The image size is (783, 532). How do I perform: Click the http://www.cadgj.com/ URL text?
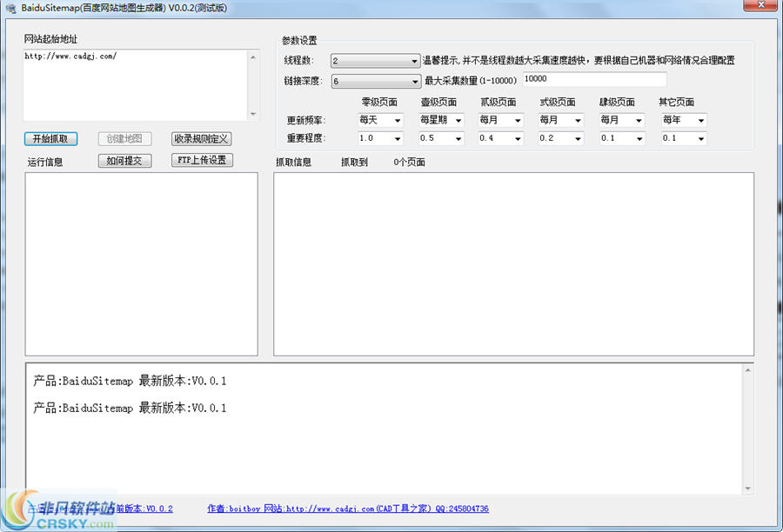pos(70,57)
